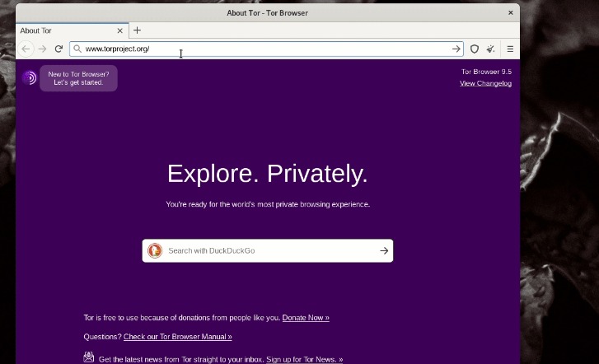Click the address bar containing www.torproject.org/
This screenshot has width=599, height=364.
tap(266, 49)
